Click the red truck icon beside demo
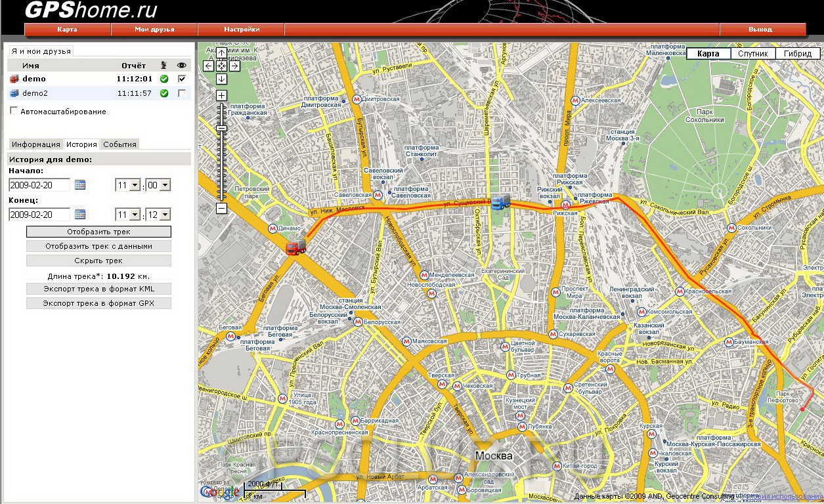 pos(14,79)
